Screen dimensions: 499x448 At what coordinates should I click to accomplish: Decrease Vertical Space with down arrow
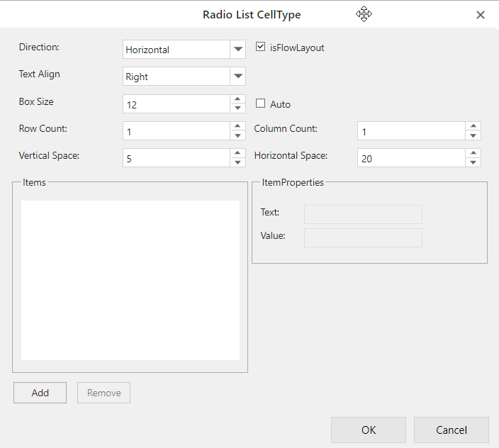[237, 162]
